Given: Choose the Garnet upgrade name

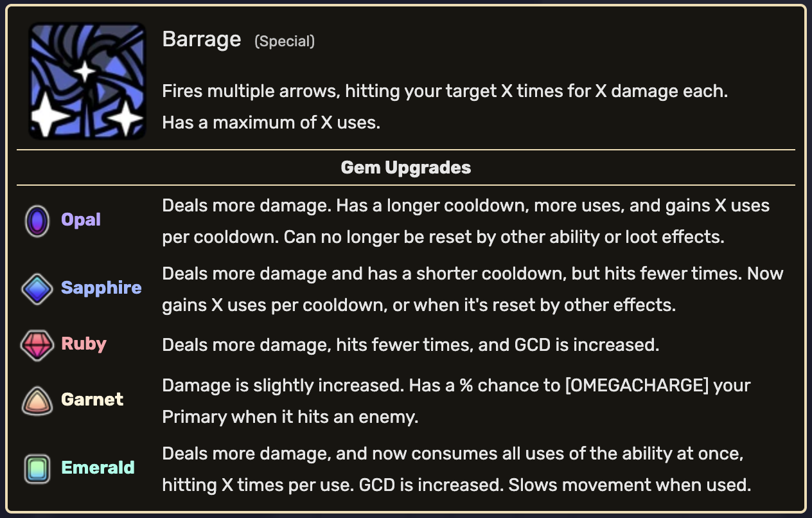Looking at the screenshot, I should pos(92,399).
